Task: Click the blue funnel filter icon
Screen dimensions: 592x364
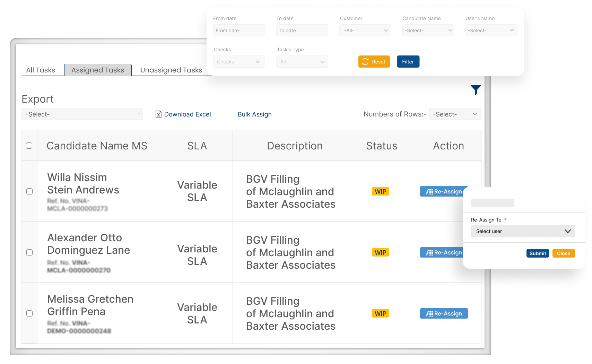Action: 476,90
